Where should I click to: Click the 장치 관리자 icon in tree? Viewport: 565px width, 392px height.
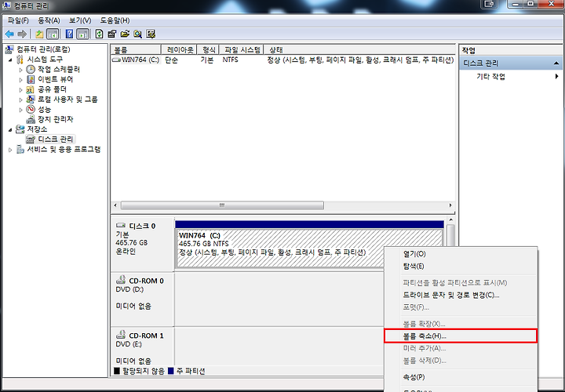click(x=31, y=119)
